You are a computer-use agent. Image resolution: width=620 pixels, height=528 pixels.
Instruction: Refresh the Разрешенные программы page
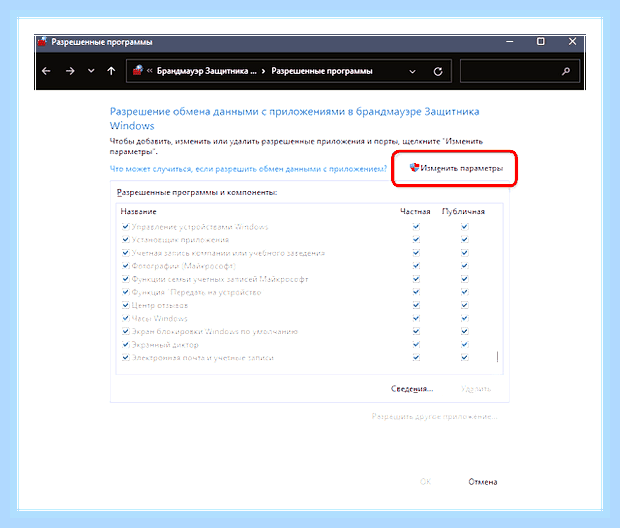[438, 72]
